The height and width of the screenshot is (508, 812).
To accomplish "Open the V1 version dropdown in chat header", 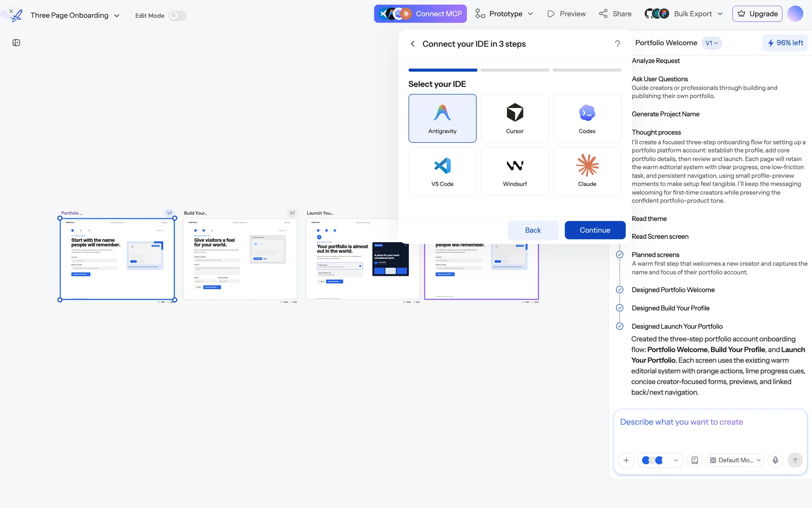I will [x=711, y=43].
